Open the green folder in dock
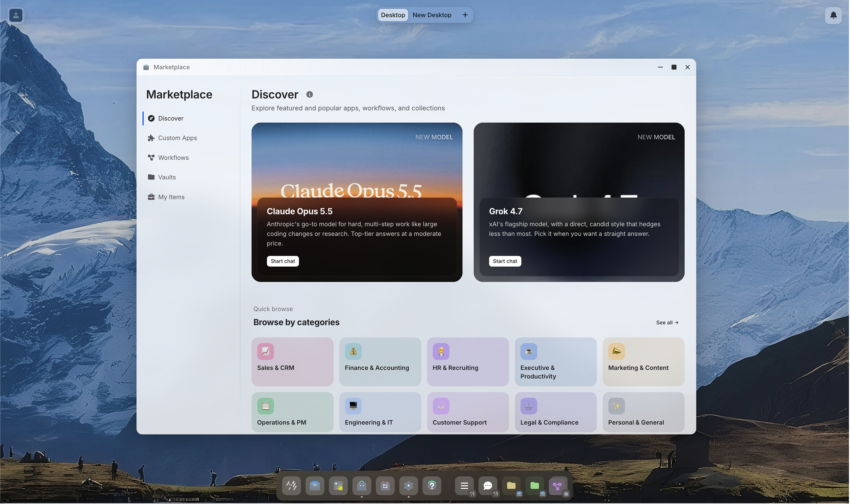Viewport: 850px width, 504px height. click(535, 486)
